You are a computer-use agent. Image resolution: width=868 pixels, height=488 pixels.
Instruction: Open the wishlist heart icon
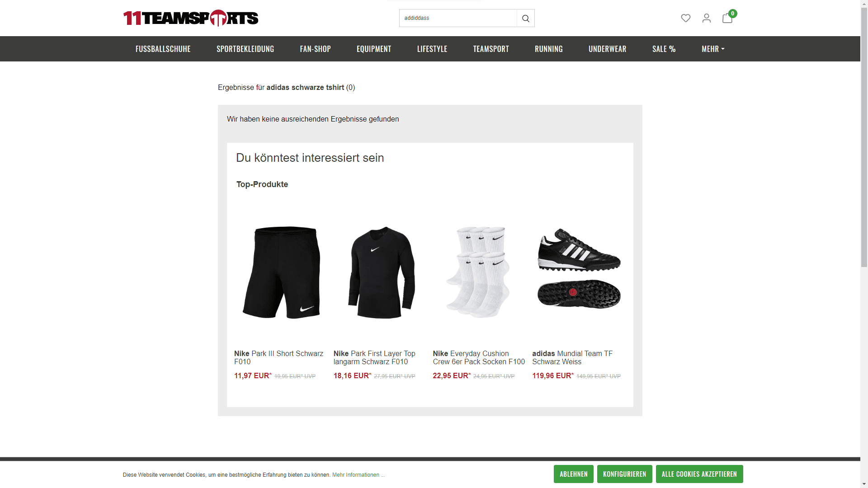pos(686,18)
